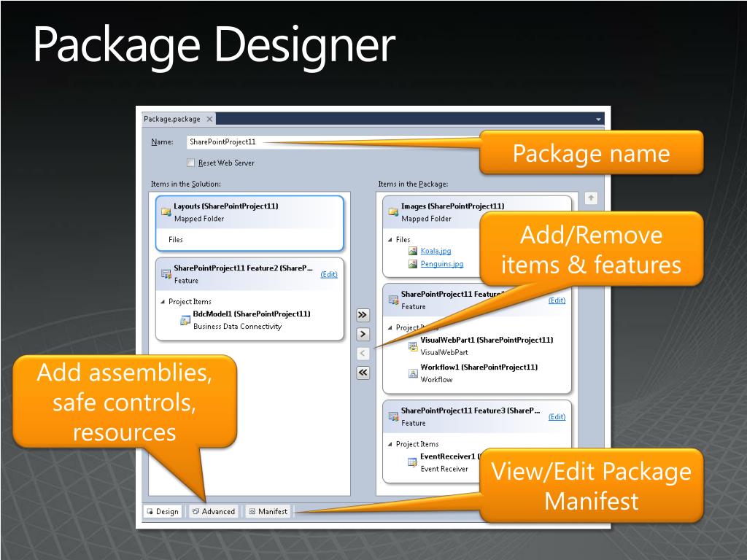
Task: Open the Koala.jpg file link
Action: [x=436, y=251]
